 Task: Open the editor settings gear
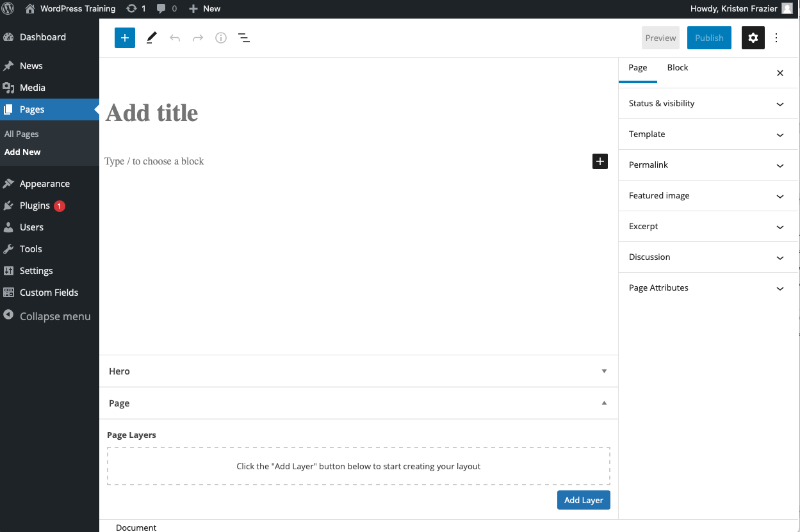[753, 38]
